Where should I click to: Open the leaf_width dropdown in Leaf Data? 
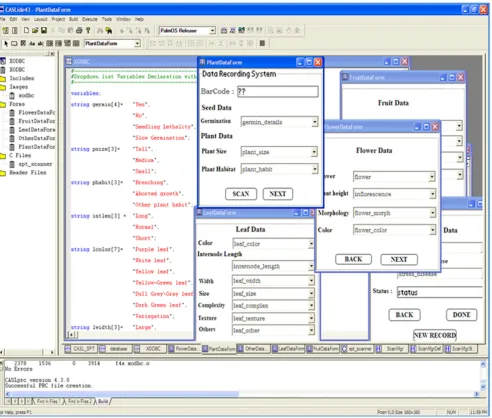point(311,281)
